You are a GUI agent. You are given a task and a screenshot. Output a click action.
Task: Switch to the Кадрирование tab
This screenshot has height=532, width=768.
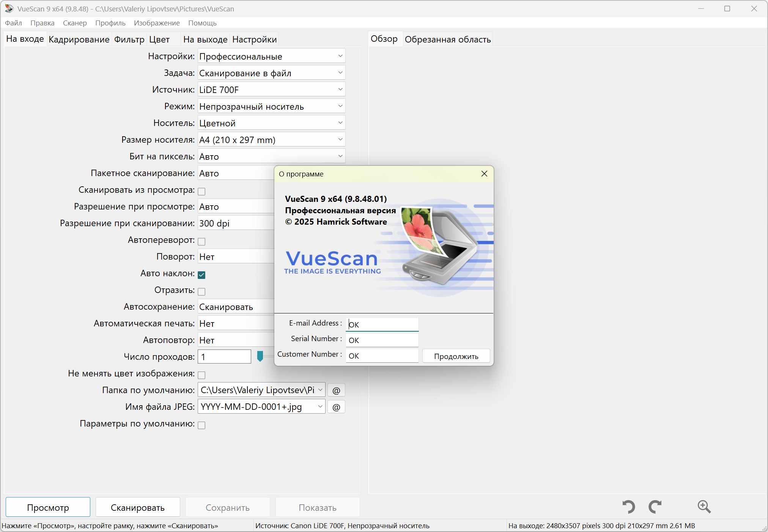pyautogui.click(x=79, y=39)
